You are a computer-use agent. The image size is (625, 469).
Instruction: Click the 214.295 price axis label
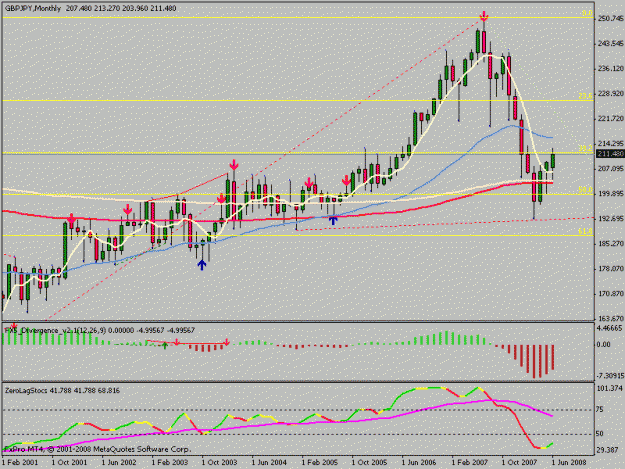coord(611,143)
